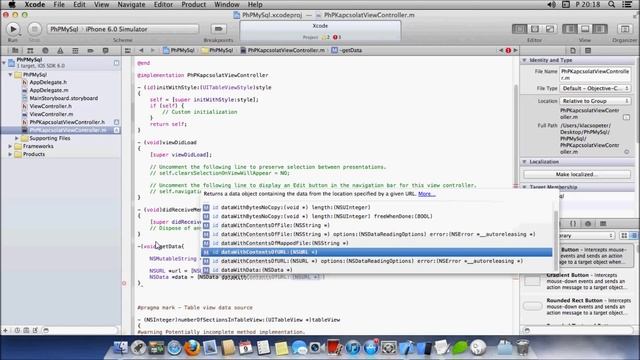
Task: Open the Location Relative to Group dropdown
Action: pos(595,101)
